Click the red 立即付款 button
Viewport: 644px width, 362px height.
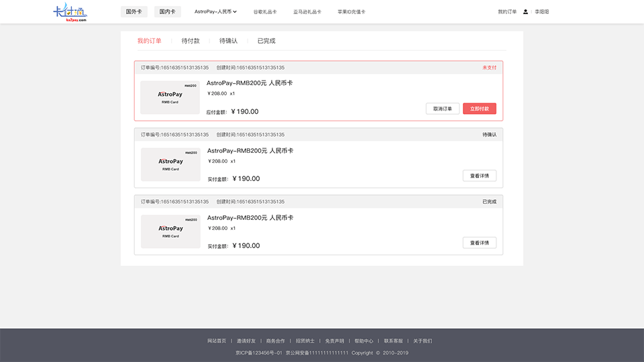click(480, 109)
